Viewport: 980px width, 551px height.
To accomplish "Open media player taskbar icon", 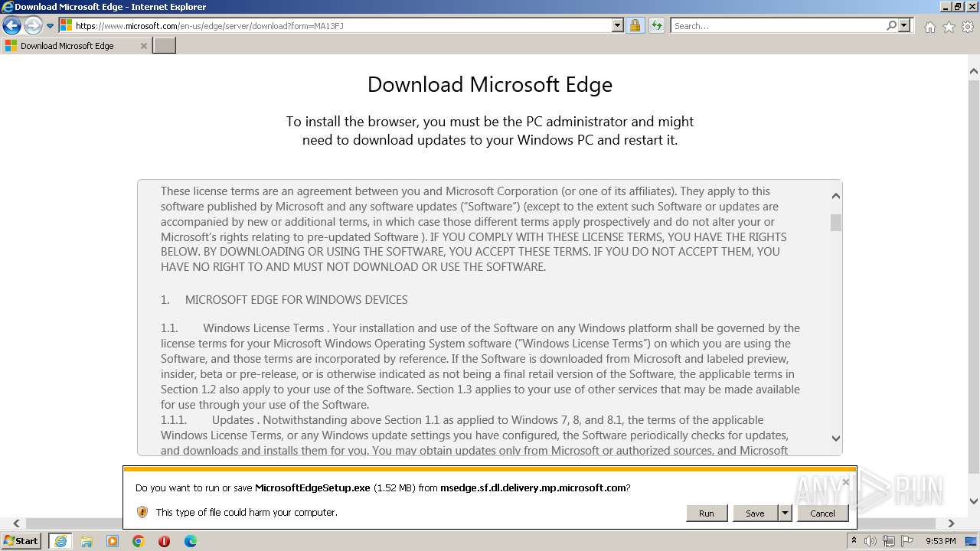I will (x=113, y=541).
